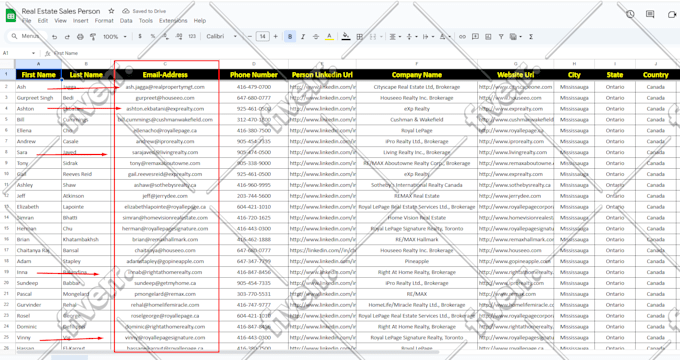The width and height of the screenshot is (680, 360).
Task: Select the Website Url header cell
Action: point(516,75)
